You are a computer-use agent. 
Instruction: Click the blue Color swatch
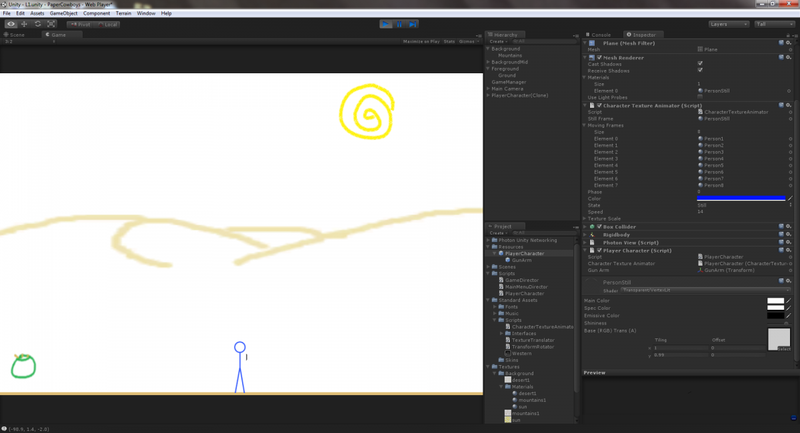coord(741,198)
